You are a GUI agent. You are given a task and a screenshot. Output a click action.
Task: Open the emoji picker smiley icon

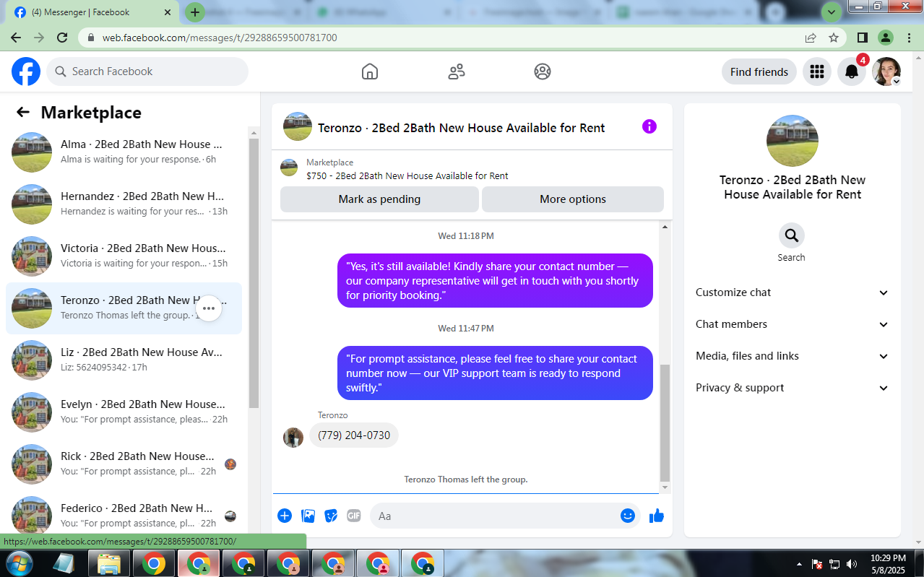click(628, 516)
